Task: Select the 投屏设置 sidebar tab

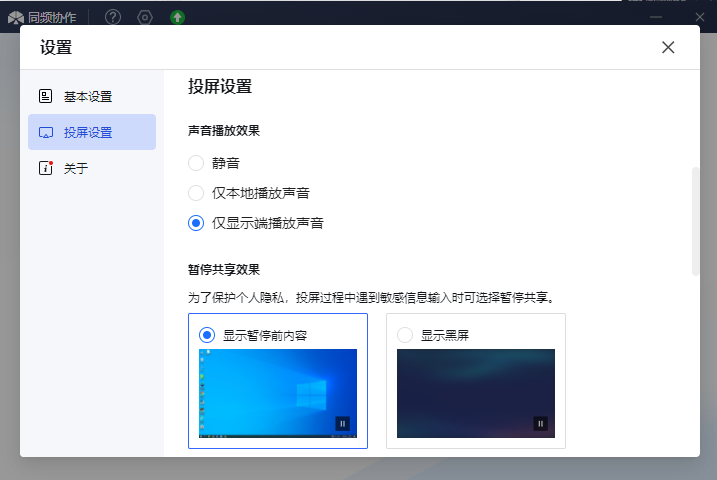Action: point(92,132)
